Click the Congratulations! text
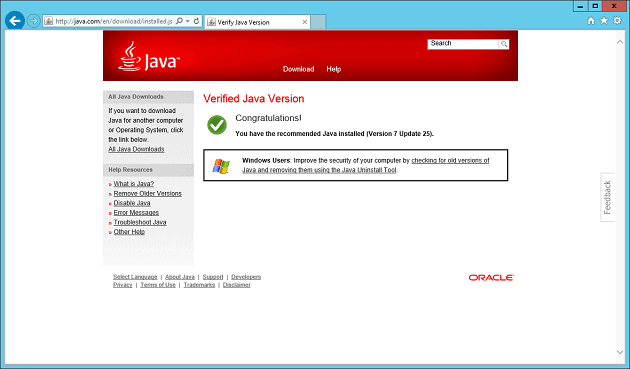The width and height of the screenshot is (630, 369). click(x=268, y=118)
